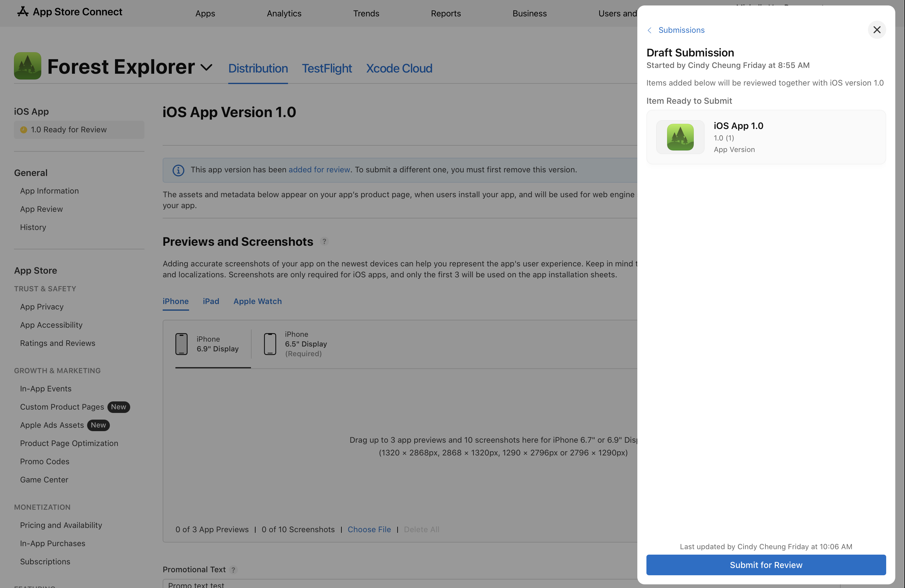Switch to the iPad screenshots tab
This screenshot has width=905, height=588.
[x=211, y=301]
